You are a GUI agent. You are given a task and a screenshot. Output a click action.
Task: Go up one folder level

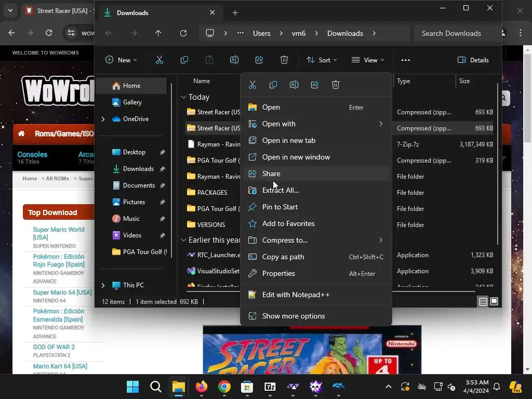point(158,33)
